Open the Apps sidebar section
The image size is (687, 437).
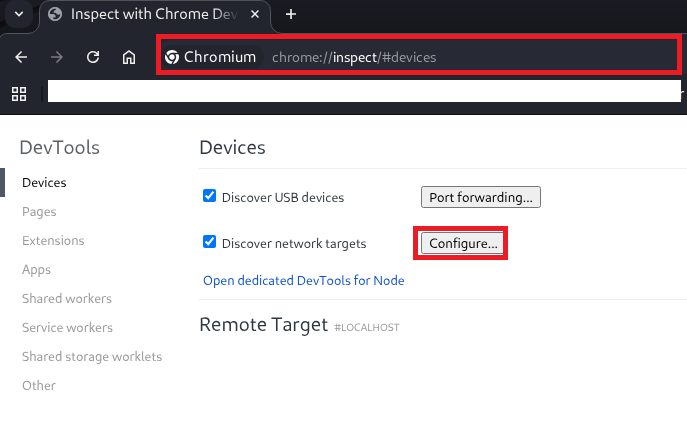pos(36,270)
